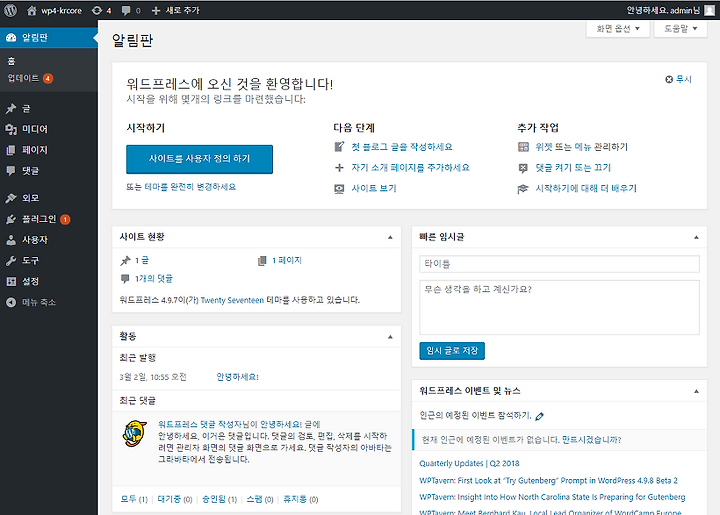Focus the 무슨 생각을 하고 계신가요? text area
This screenshot has width=720, height=515.
(559, 308)
